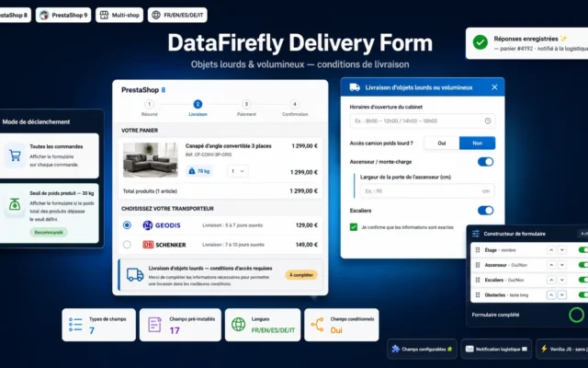Image resolution: width=588 pixels, height=368 pixels.
Task: Click the delivery truck icon in the cart notice
Action: tap(135, 274)
